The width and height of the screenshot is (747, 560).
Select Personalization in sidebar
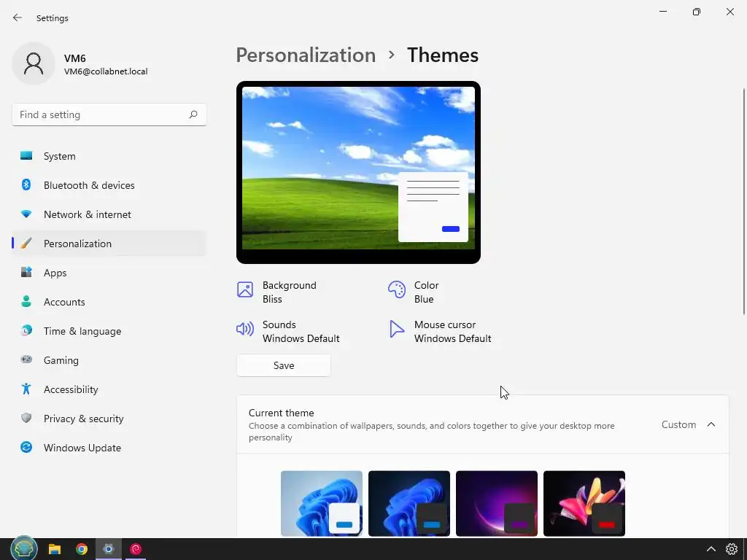point(109,244)
